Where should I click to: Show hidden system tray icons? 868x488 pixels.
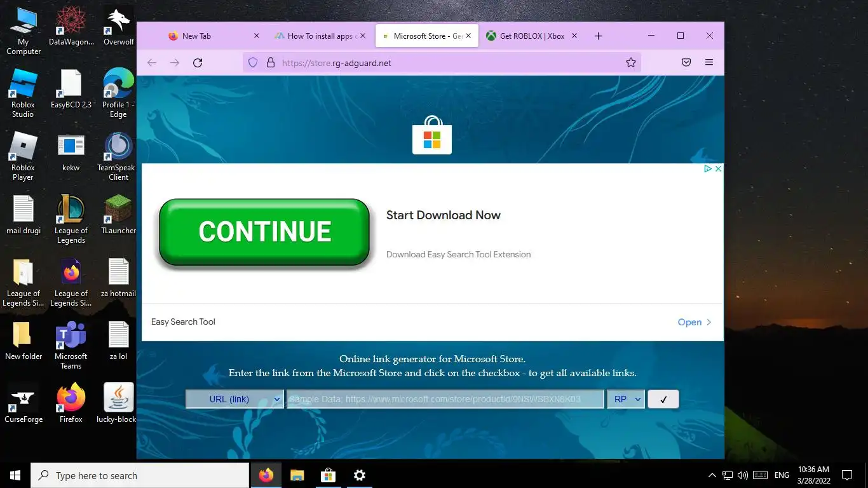712,475
